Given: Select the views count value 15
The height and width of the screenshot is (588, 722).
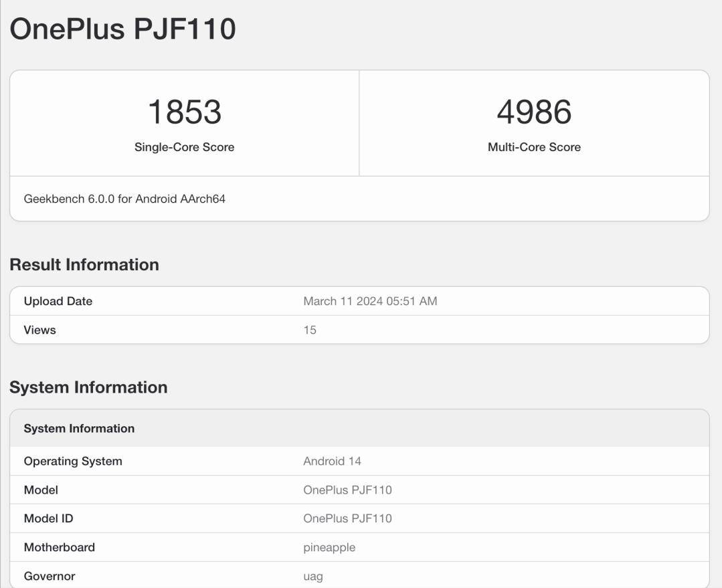Looking at the screenshot, I should point(310,330).
